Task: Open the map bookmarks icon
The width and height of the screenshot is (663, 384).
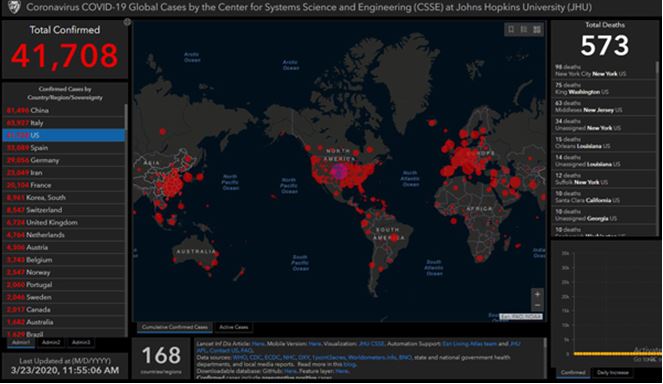Action: click(x=511, y=29)
